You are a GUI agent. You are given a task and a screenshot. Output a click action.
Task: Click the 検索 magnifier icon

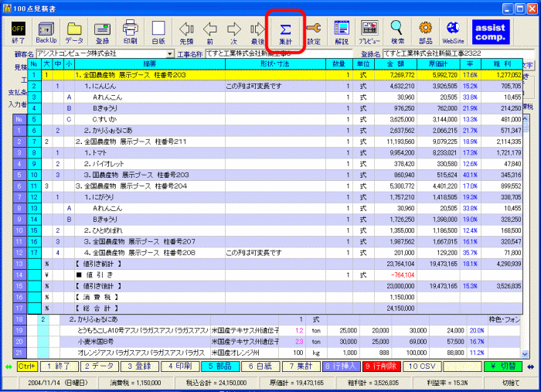pyautogui.click(x=397, y=32)
